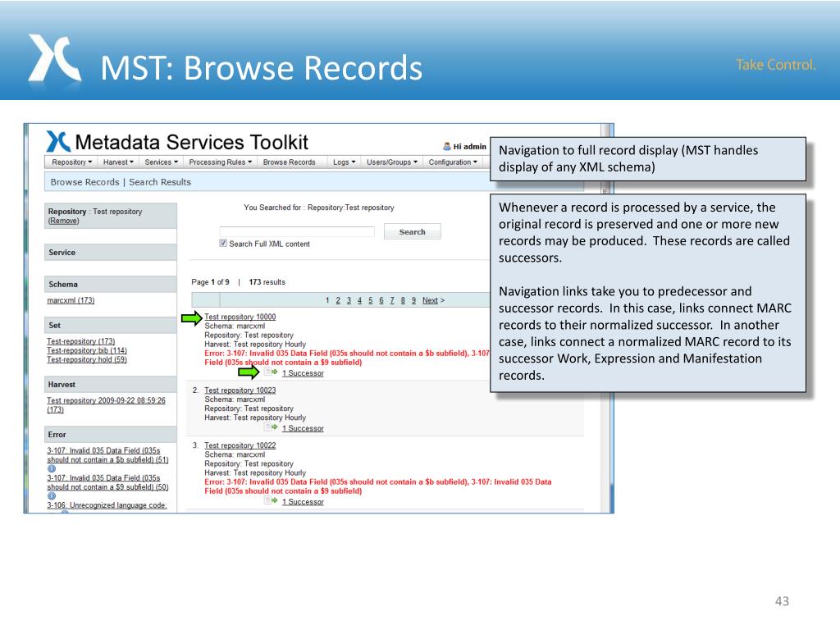
Task: Open 1 Successor link for record 10022
Action: click(303, 501)
